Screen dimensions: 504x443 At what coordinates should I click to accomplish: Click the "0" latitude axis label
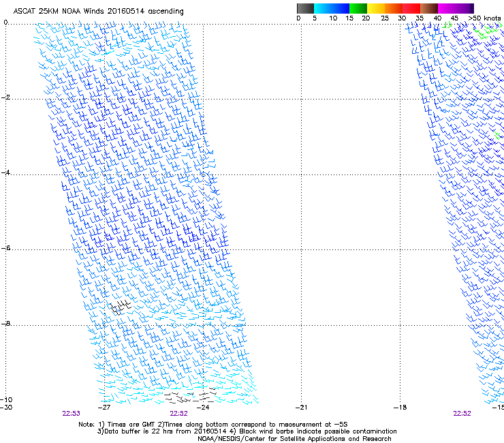pyautogui.click(x=5, y=22)
